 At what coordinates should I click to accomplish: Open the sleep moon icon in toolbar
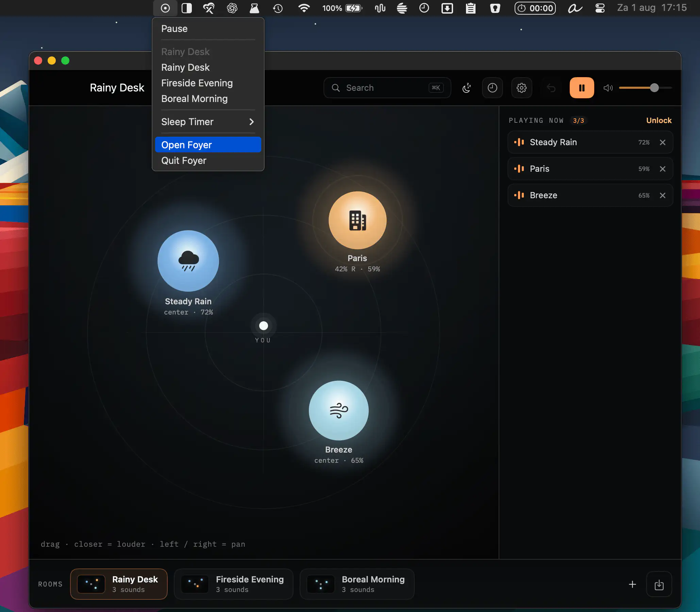pyautogui.click(x=467, y=88)
